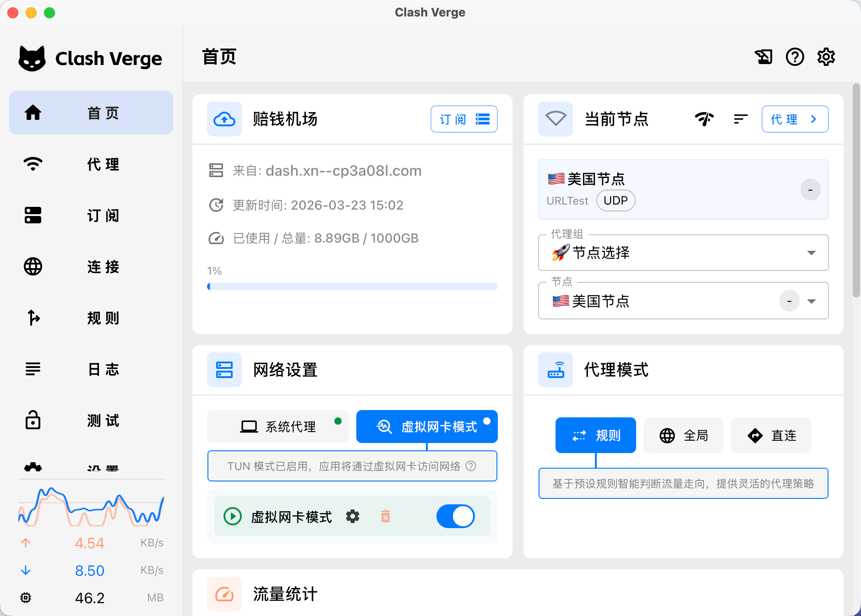Click the cloud upload icon of 赔钱机场

224,119
